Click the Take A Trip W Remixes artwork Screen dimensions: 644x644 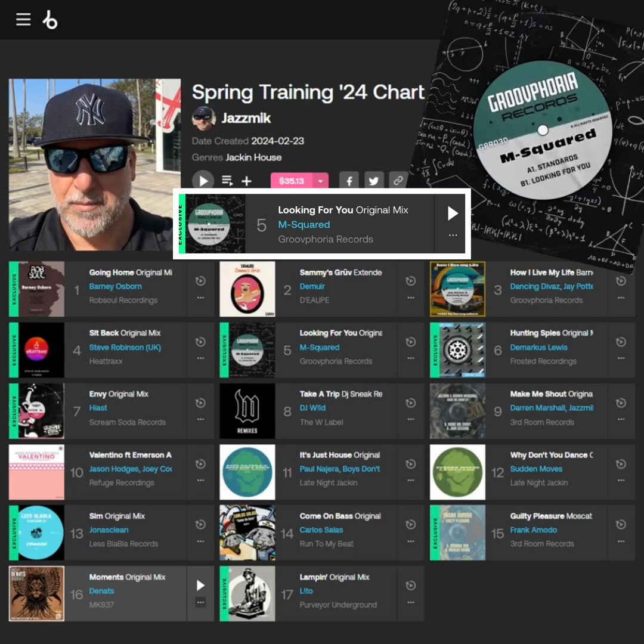point(247,411)
